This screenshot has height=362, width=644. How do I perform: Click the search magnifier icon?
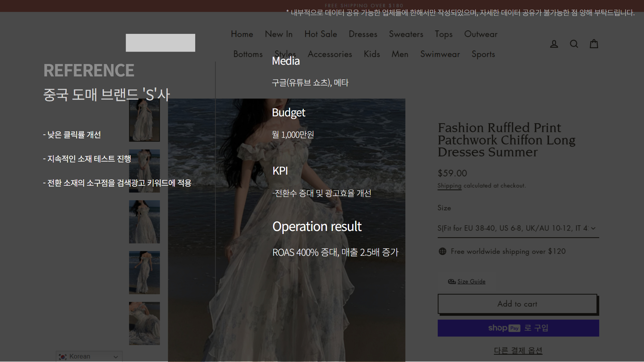click(574, 44)
